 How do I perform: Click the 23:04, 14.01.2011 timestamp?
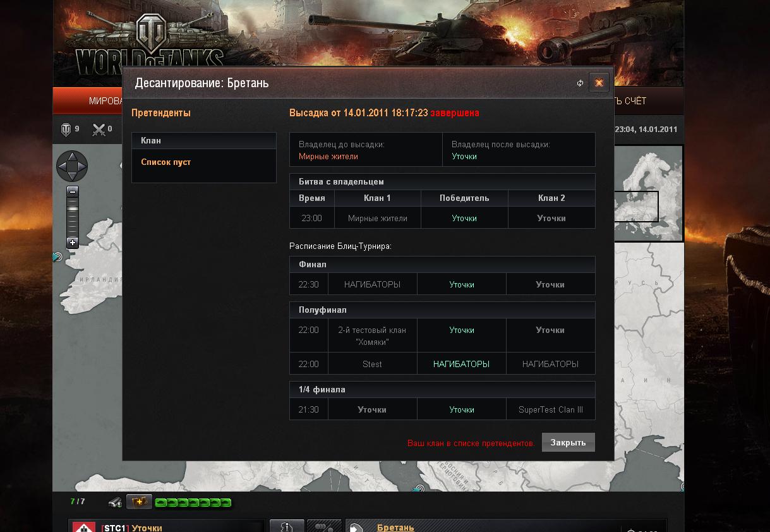pos(646,129)
